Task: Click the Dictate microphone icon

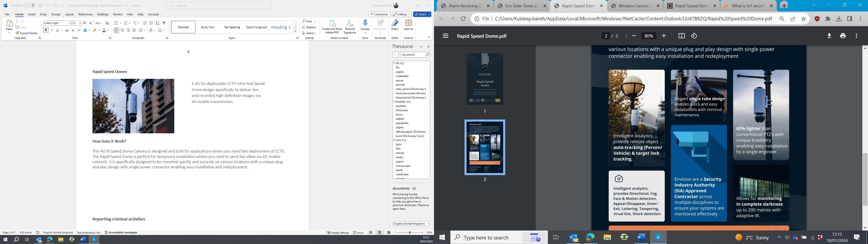Action: click(x=365, y=23)
